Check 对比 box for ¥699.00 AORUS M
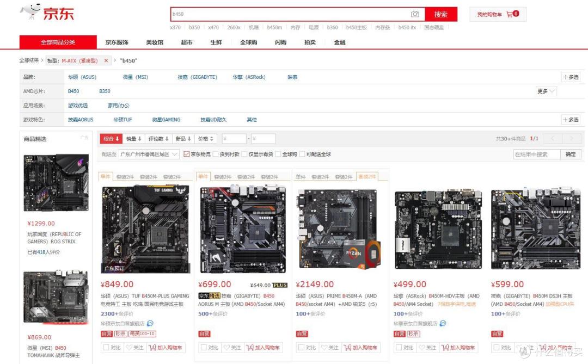588x364 pixels. click(x=204, y=348)
